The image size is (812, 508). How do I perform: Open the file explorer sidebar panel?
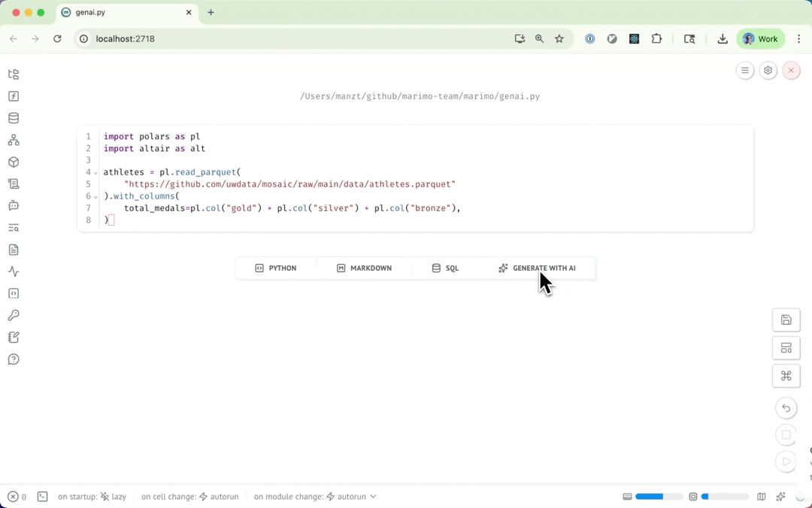(x=14, y=75)
